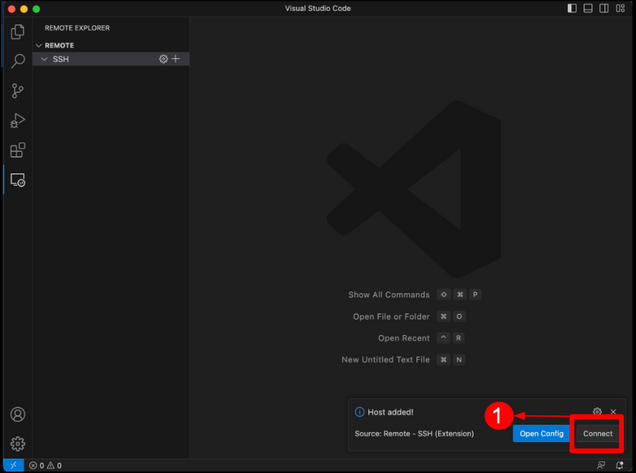Open notification settings gear in Host added toast

click(x=597, y=411)
